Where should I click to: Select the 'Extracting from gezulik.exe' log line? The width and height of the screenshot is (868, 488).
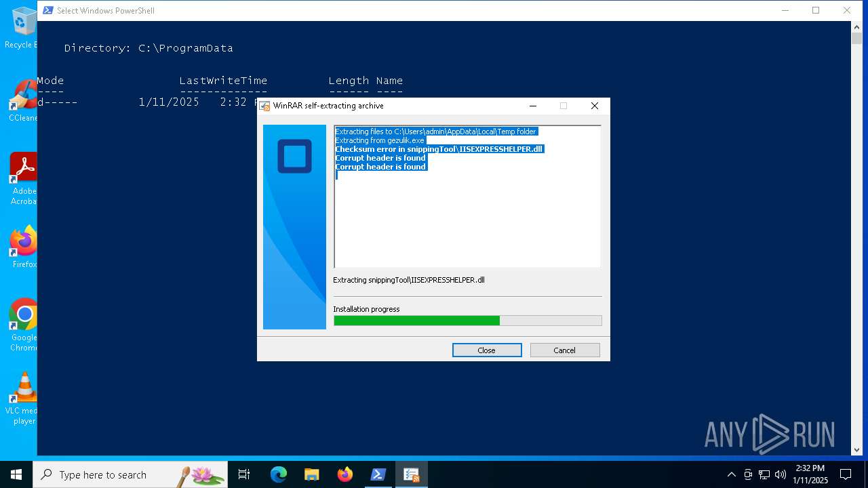[x=380, y=140]
